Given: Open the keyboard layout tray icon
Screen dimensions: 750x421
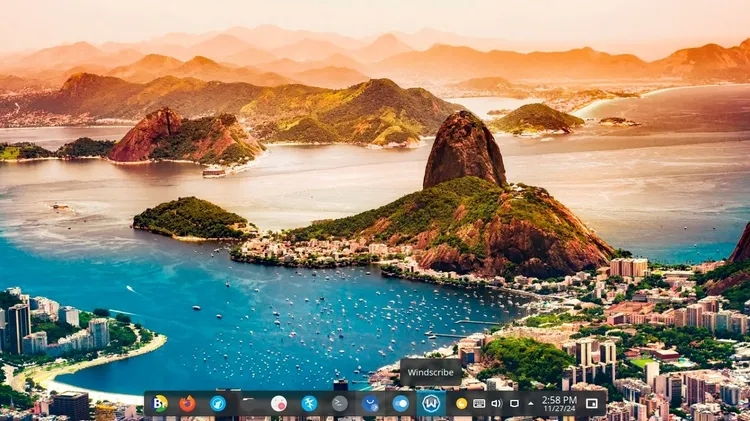Looking at the screenshot, I should point(479,404).
